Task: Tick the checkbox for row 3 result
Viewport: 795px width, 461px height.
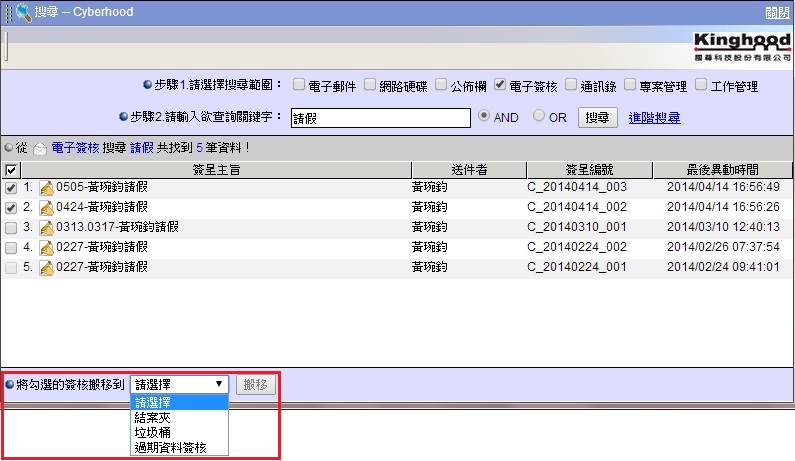Action: tap(11, 228)
